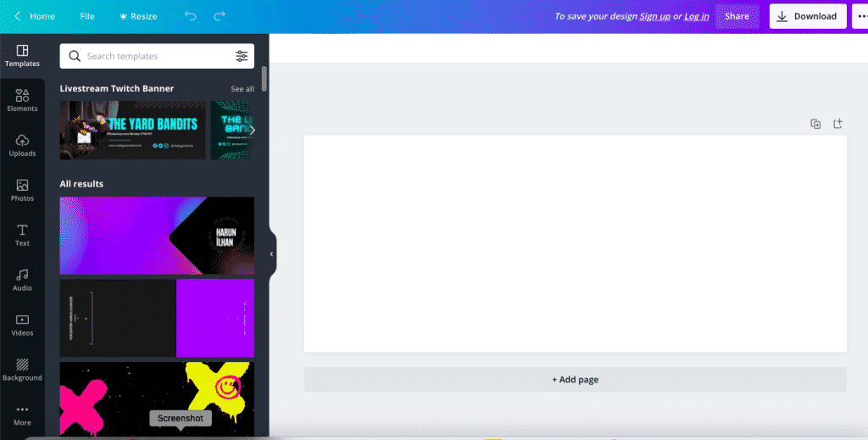Open the Uploads sidebar tab
Viewport: 868px width, 440px height.
point(22,146)
